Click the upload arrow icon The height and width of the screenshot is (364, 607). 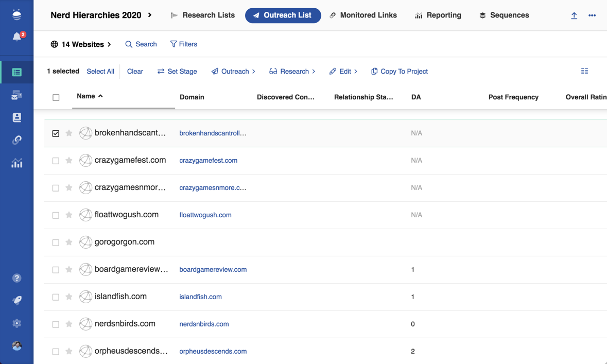pyautogui.click(x=574, y=15)
